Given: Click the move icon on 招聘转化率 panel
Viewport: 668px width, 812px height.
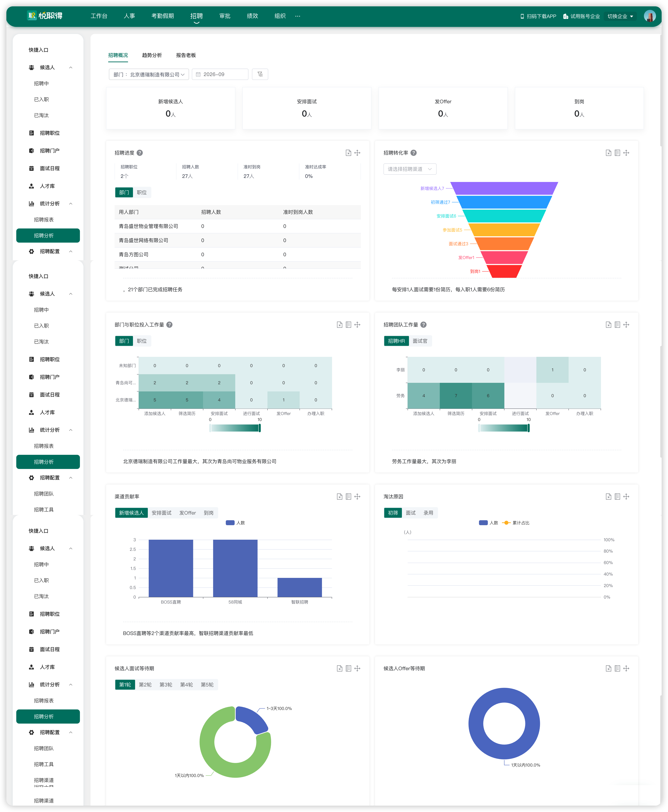Looking at the screenshot, I should tap(626, 153).
